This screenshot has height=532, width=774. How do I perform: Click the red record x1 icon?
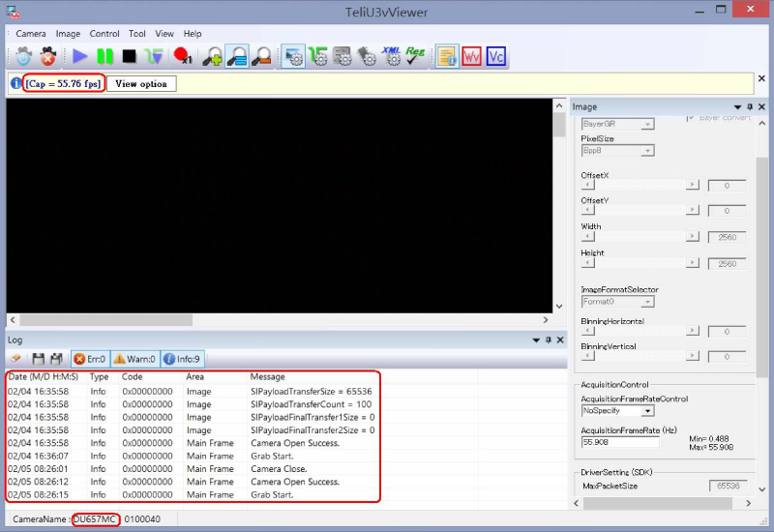(181, 57)
